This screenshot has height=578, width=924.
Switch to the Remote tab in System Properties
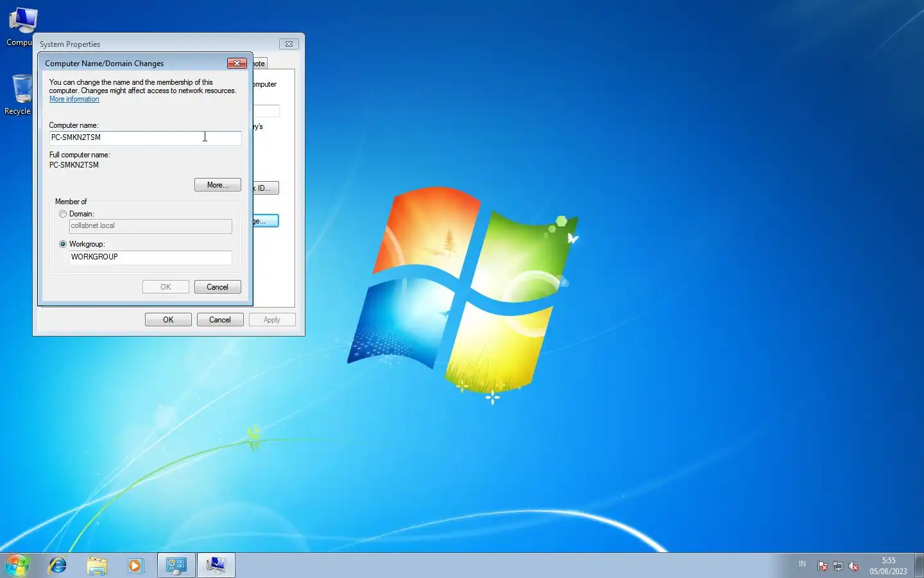coord(259,64)
